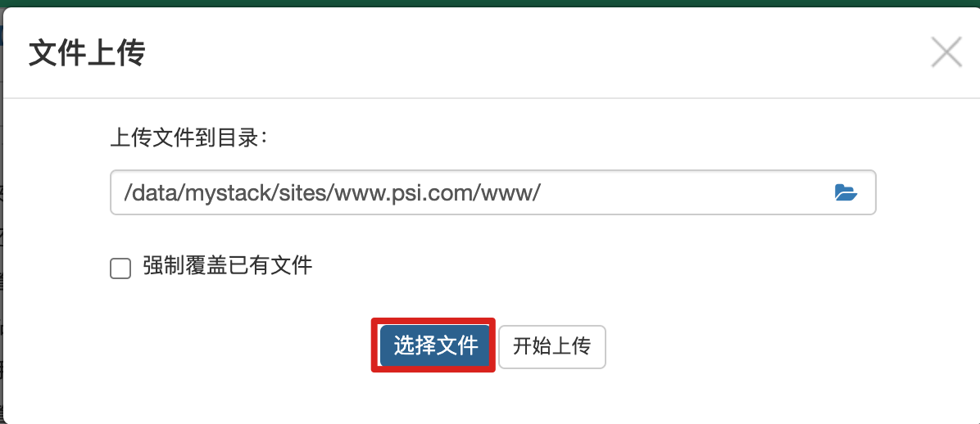Click the 上传文件到目录 label
Viewport: 980px width, 424px height.
tap(188, 138)
